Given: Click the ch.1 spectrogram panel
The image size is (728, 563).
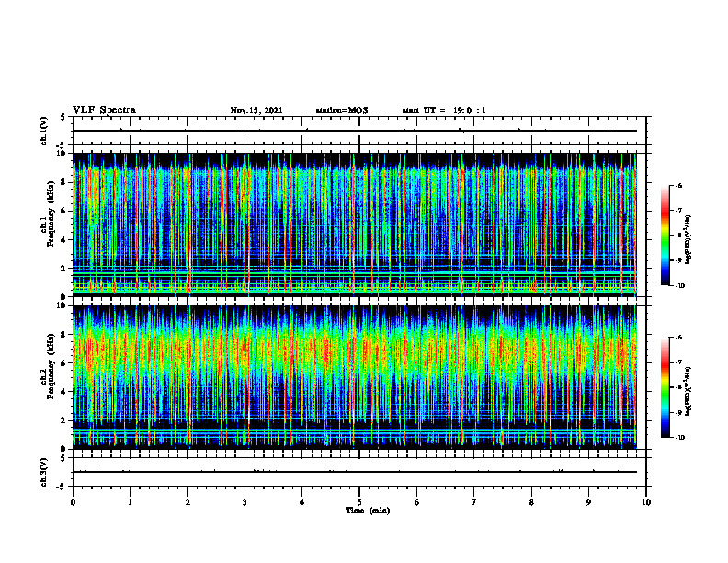Looking at the screenshot, I should pos(354,224).
